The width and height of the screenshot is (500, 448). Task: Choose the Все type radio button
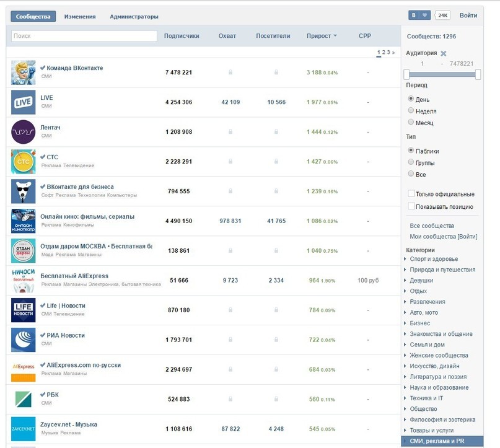click(x=411, y=173)
